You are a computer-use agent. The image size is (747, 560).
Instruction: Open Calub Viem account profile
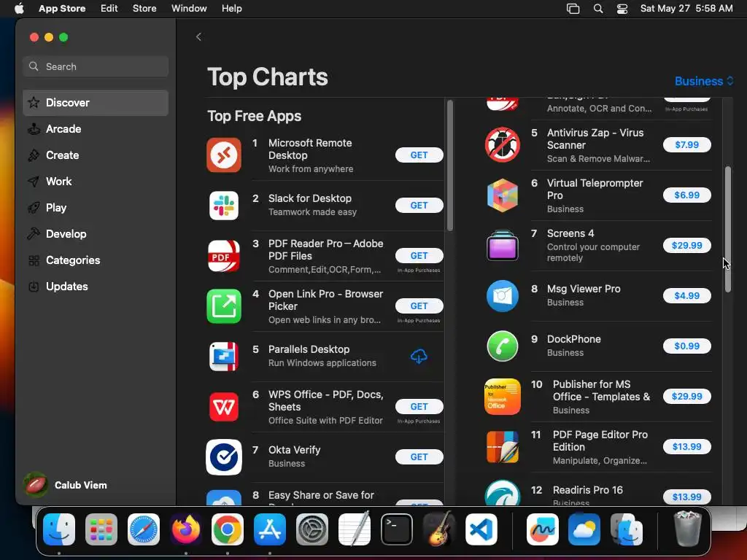tap(66, 485)
